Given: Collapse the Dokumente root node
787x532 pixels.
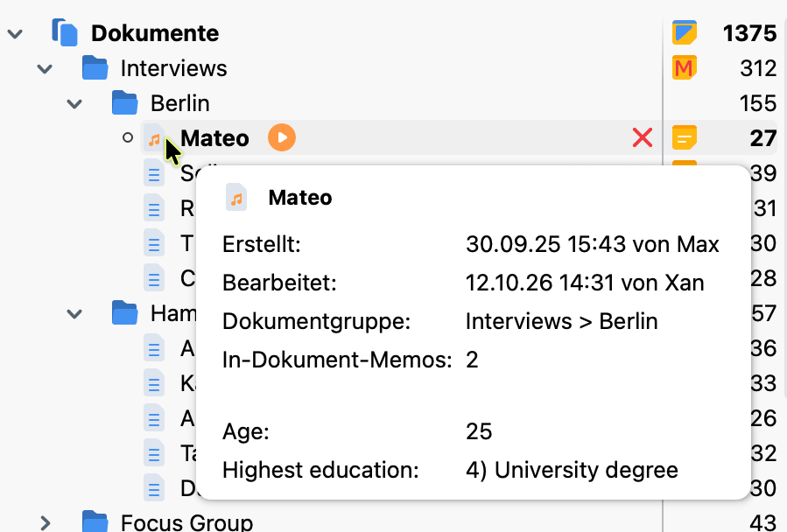Looking at the screenshot, I should tap(15, 33).
